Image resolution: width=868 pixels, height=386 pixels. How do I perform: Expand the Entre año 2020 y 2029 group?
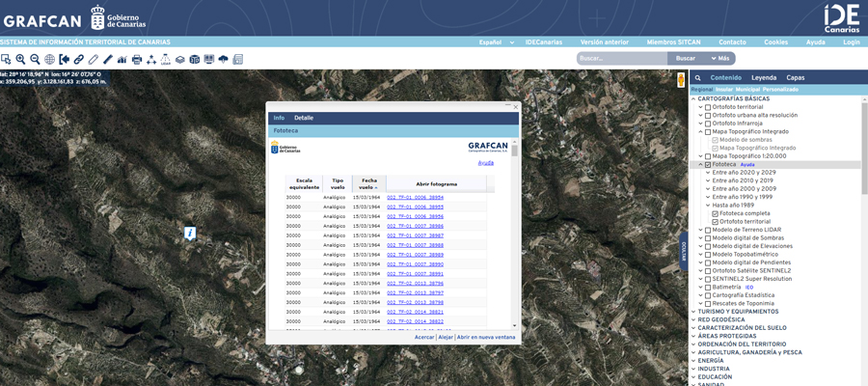coord(708,172)
